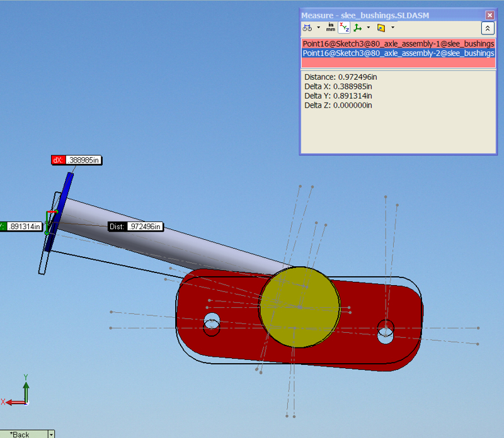Click the dX .388985in callout label

click(x=76, y=160)
